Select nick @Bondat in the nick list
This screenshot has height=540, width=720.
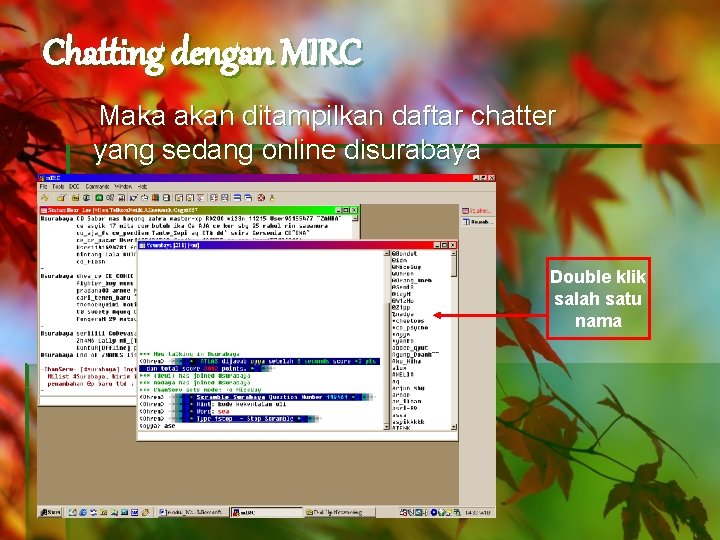[405, 253]
